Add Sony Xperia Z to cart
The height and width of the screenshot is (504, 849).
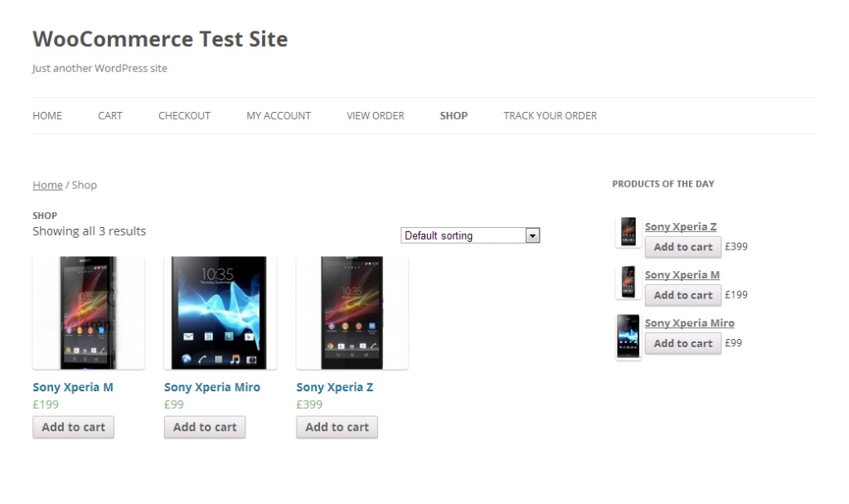pos(337,427)
